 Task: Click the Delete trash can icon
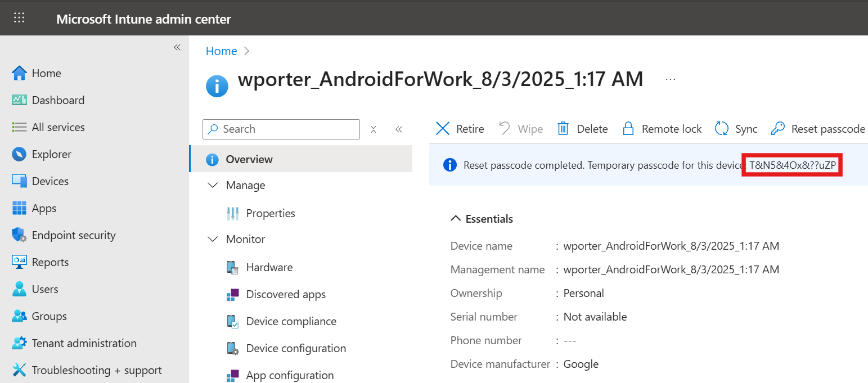563,129
